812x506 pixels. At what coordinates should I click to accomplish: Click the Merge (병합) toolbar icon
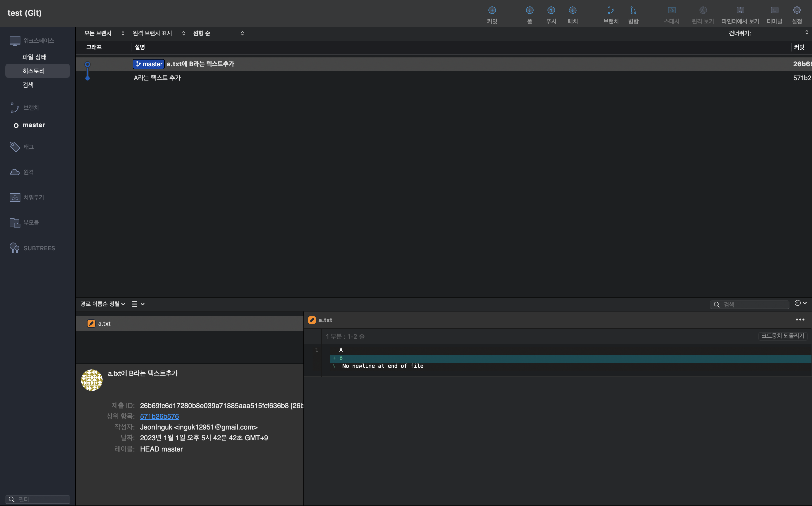coord(633,11)
